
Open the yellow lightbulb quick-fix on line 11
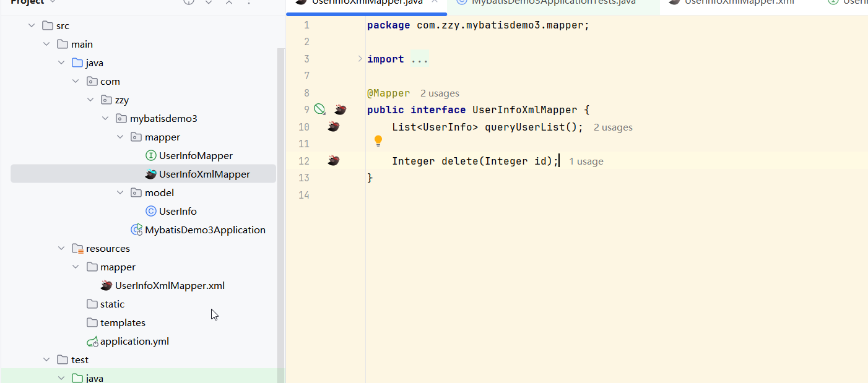(378, 141)
